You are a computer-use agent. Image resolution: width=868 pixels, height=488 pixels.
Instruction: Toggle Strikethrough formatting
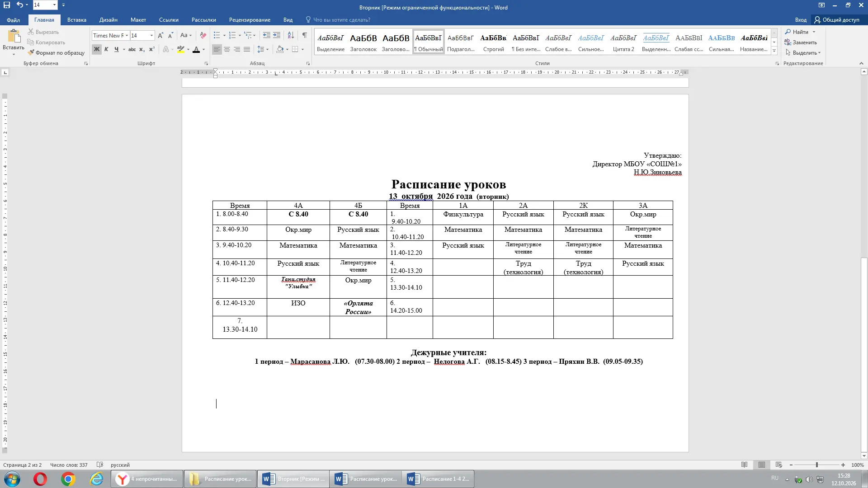pyautogui.click(x=132, y=49)
